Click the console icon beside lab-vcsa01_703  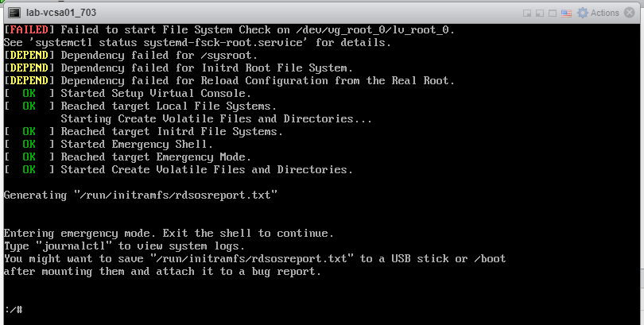click(x=14, y=13)
